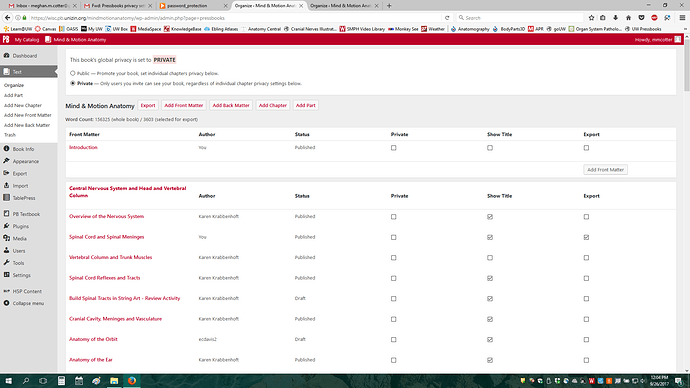This screenshot has height=388, width=690.
Task: Click the Firefox icon in the taskbar
Action: (x=132, y=381)
